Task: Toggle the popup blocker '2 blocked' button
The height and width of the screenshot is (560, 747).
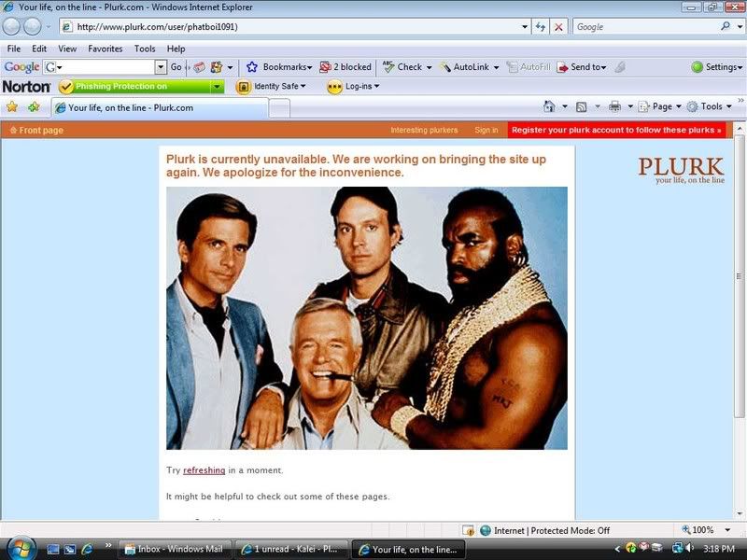Action: click(345, 67)
